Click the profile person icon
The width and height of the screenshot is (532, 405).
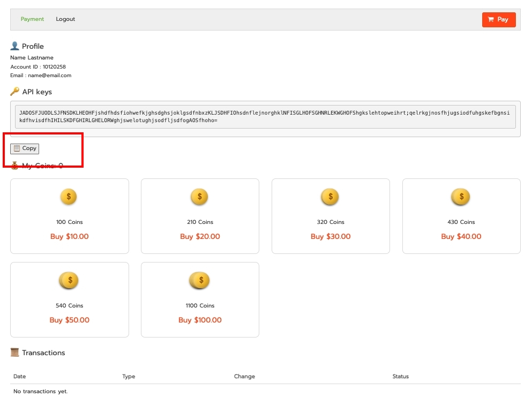15,46
